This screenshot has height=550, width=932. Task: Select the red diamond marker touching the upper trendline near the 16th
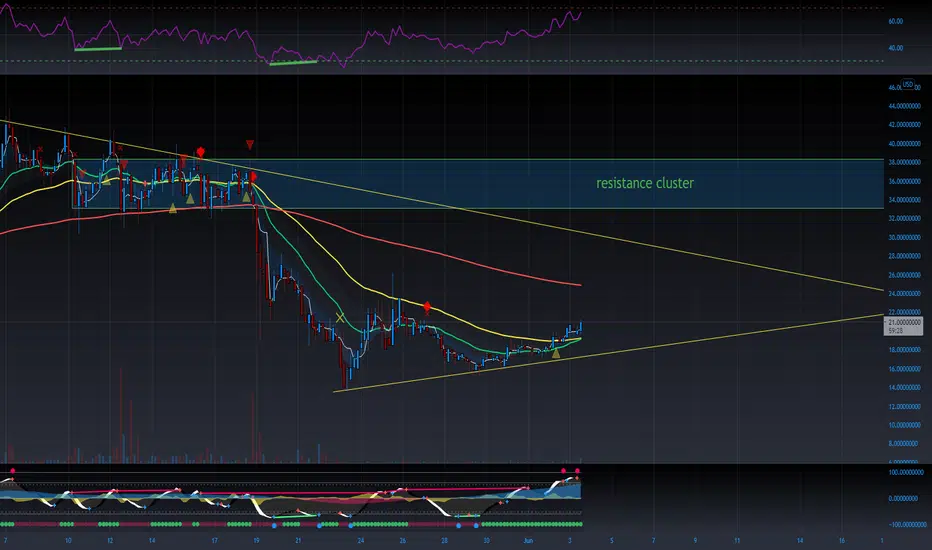pos(201,152)
